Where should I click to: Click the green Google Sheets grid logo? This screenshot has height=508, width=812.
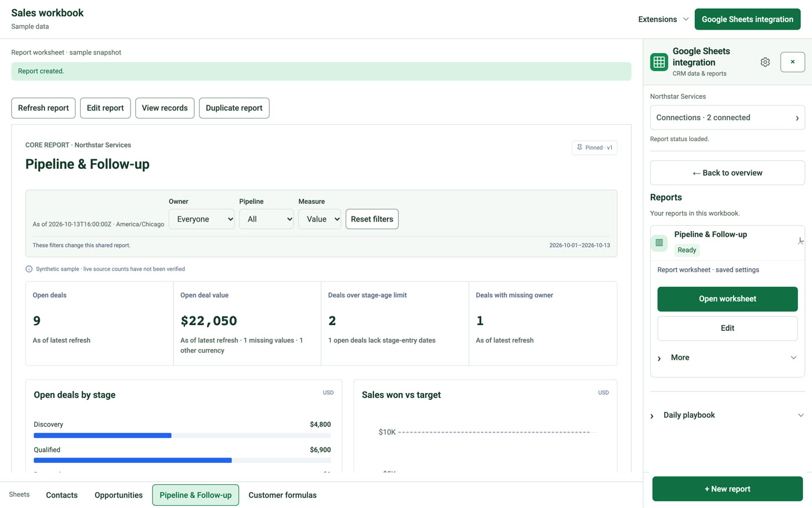(x=659, y=62)
